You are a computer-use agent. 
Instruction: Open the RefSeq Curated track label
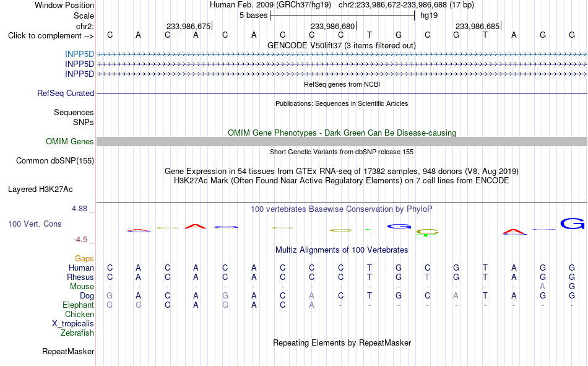tap(66, 93)
